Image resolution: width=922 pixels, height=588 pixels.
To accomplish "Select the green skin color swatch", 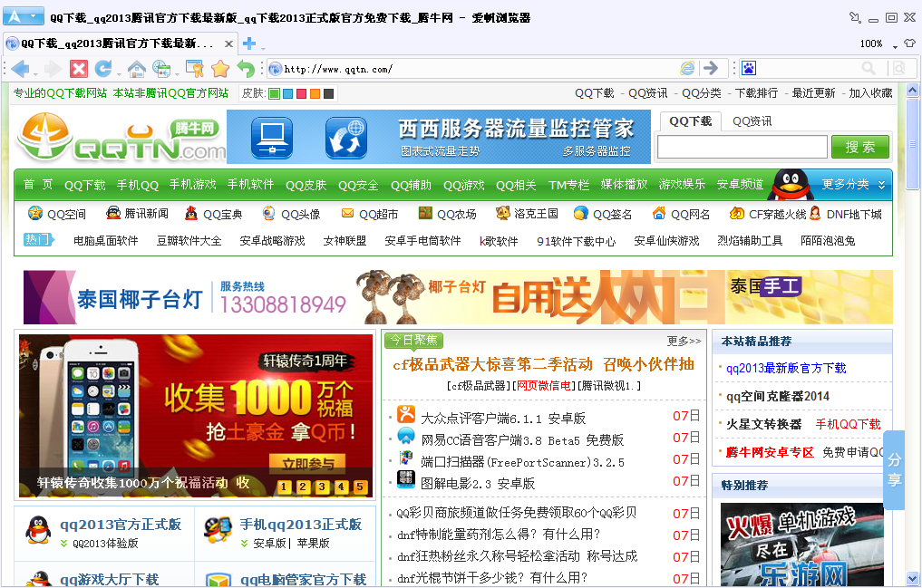I will (x=274, y=93).
